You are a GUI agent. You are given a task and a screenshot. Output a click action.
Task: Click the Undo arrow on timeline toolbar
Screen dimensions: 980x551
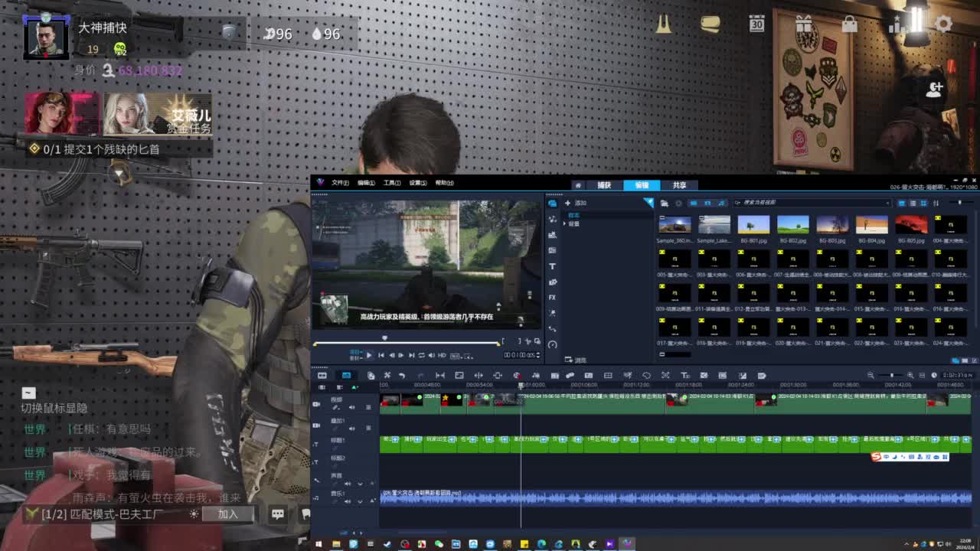click(401, 375)
